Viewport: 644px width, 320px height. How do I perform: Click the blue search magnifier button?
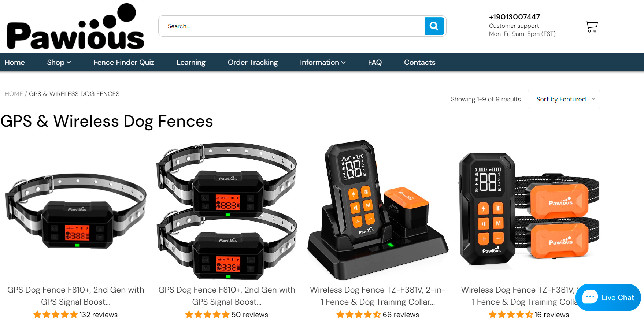point(434,26)
